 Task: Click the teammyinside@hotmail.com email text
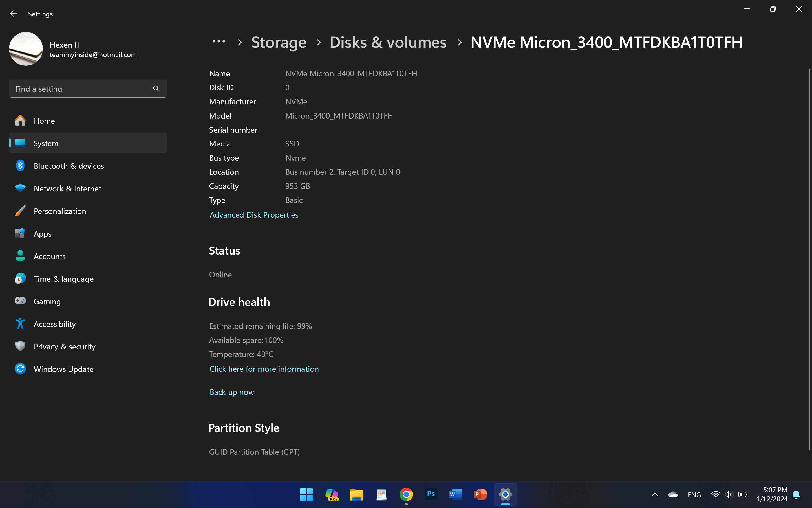(93, 55)
